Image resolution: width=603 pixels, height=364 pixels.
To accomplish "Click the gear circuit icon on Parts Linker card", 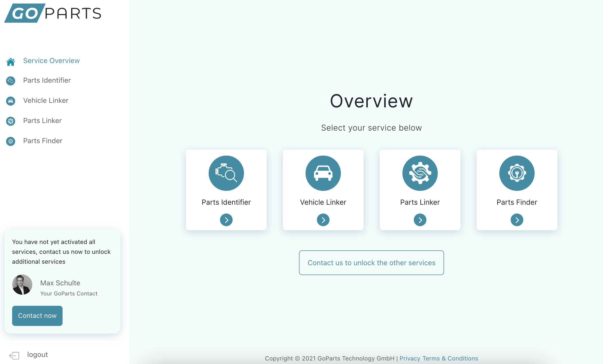I will [x=420, y=173].
